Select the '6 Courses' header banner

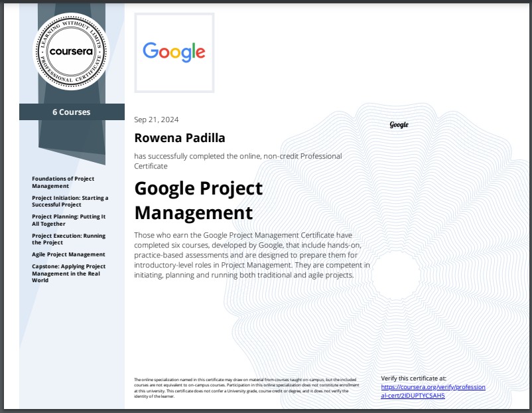coord(72,112)
